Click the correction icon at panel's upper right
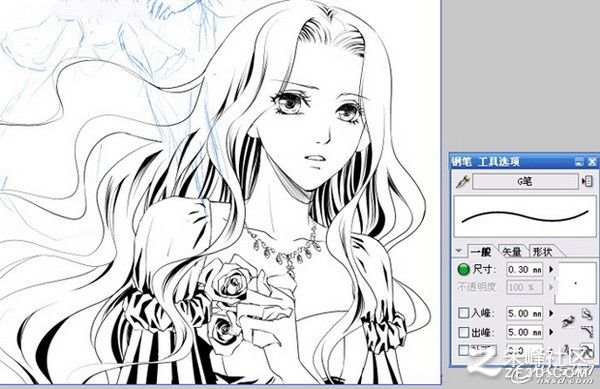The height and width of the screenshot is (389, 600). [587, 314]
